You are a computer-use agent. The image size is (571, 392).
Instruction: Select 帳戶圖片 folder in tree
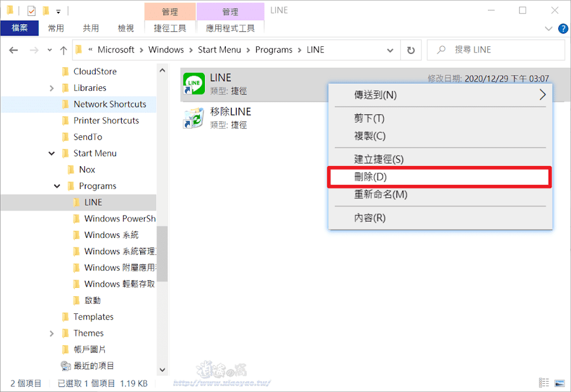(x=89, y=350)
